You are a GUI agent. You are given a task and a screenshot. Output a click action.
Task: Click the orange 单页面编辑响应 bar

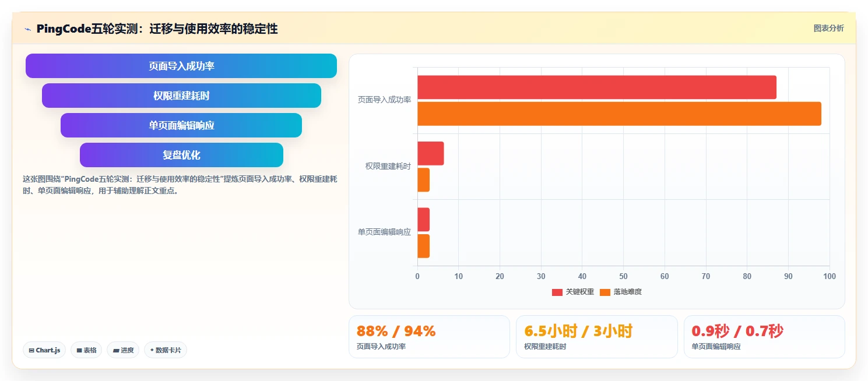click(x=424, y=246)
